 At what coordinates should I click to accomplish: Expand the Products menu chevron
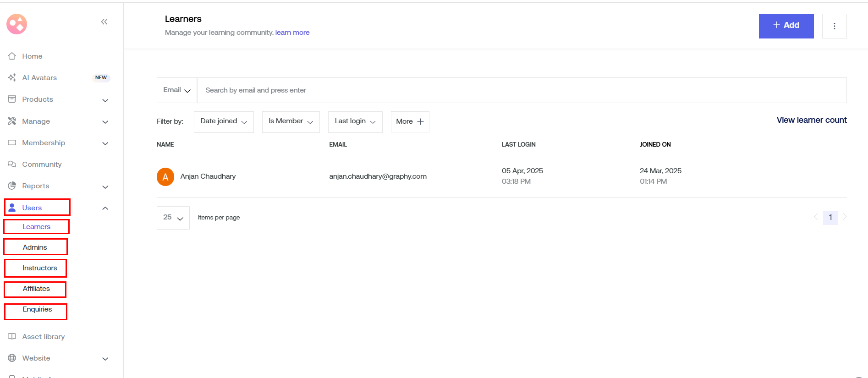pos(105,100)
